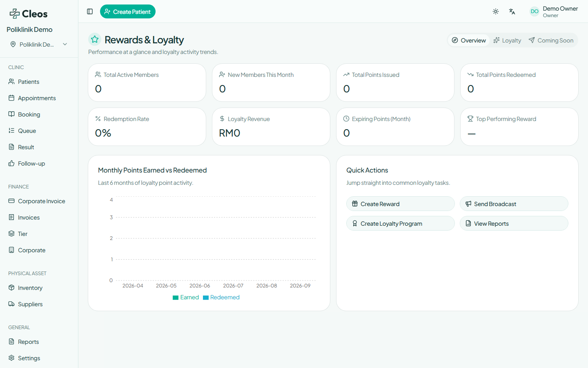Click the Loyalty Revenue card
588x368 pixels.
point(271,127)
